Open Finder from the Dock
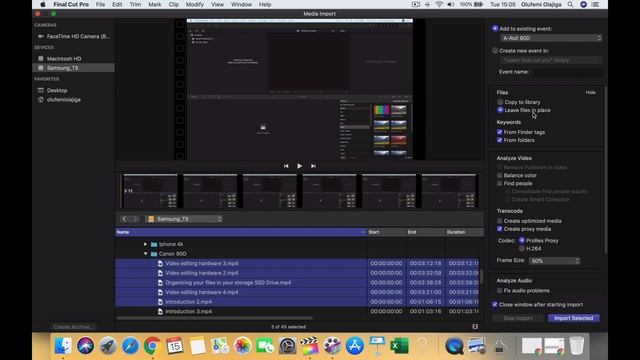The height and width of the screenshot is (360, 640). tap(63, 346)
